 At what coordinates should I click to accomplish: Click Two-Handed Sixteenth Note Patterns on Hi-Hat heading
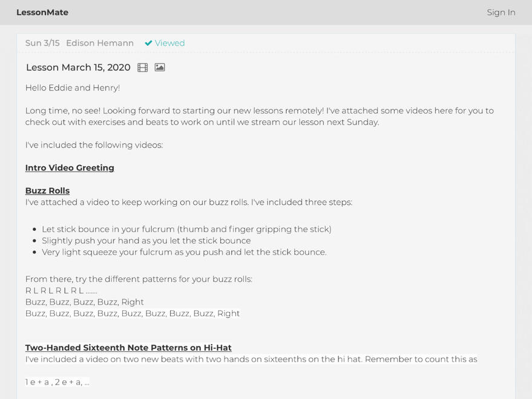[x=128, y=348]
